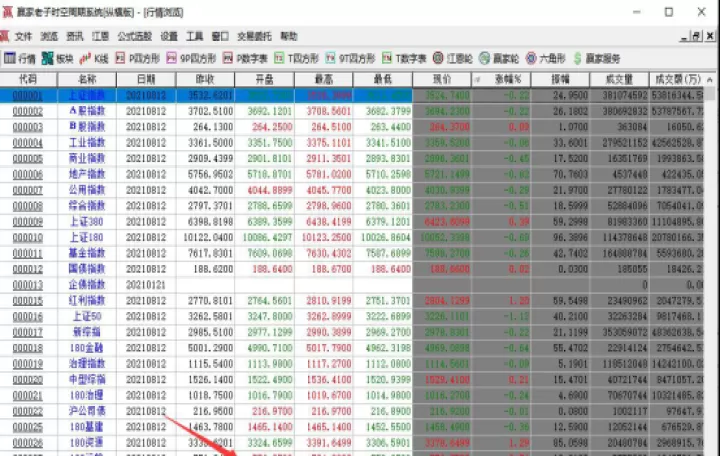Open the 文件 menu
Screen dimensions: 720x456
23,36
